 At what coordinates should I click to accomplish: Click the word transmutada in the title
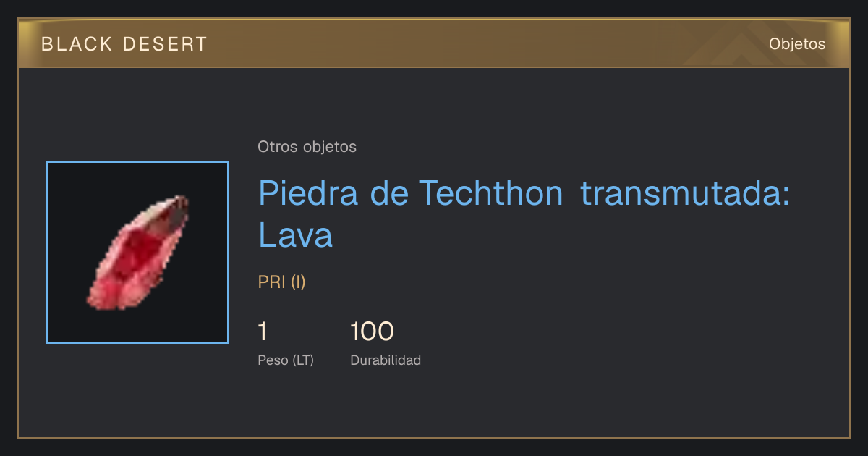[x=685, y=193]
